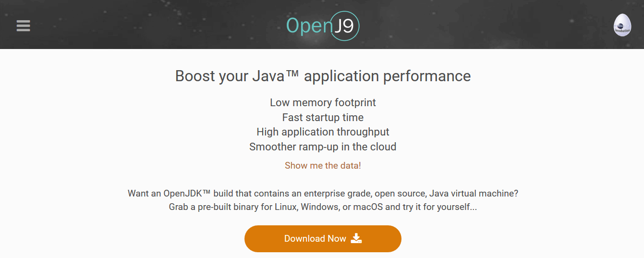Click the 'High application throughput' text

pos(323,132)
